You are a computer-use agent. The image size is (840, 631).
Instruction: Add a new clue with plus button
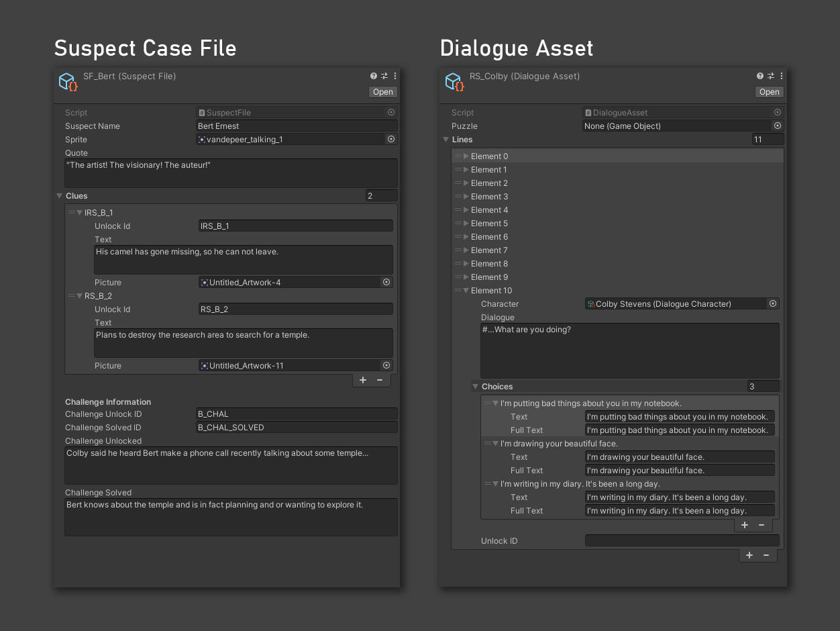pos(363,380)
